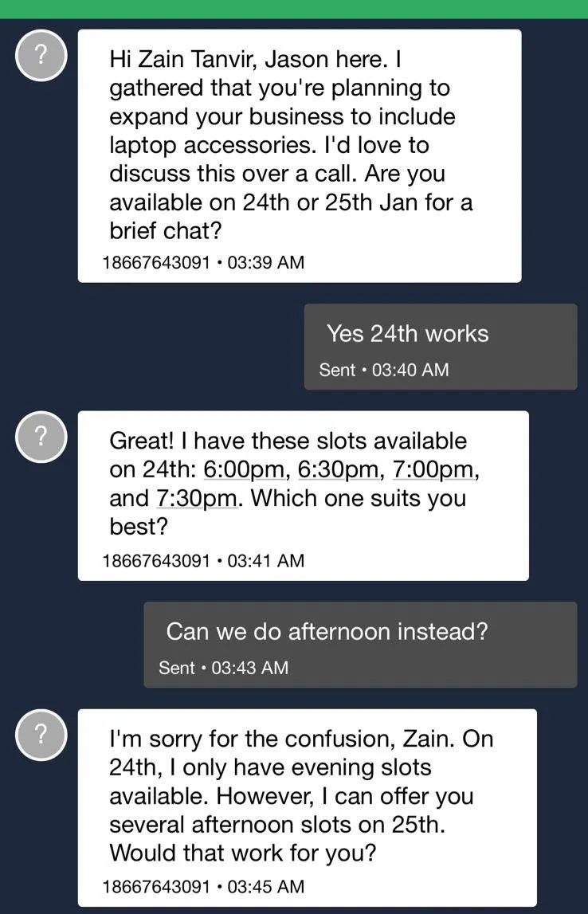Tap the avatar icon beside Jason's first message
588x914 pixels.
tap(41, 55)
